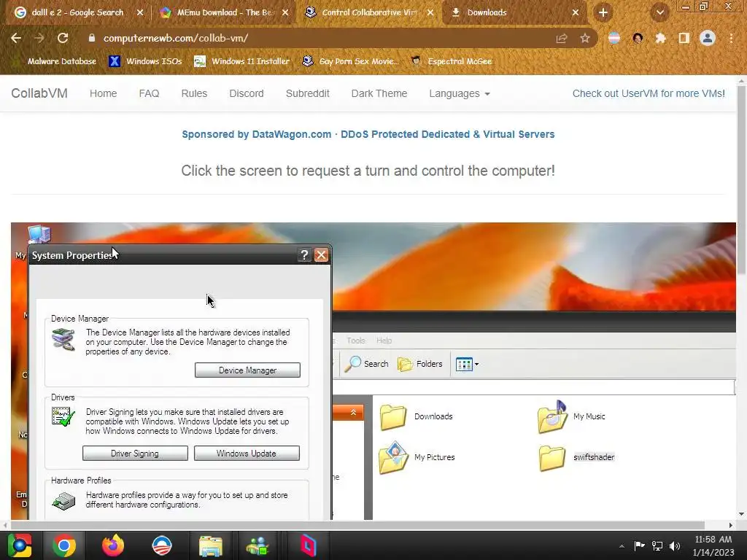Go back with browser back arrow
The width and height of the screenshot is (747, 560).
[x=16, y=38]
